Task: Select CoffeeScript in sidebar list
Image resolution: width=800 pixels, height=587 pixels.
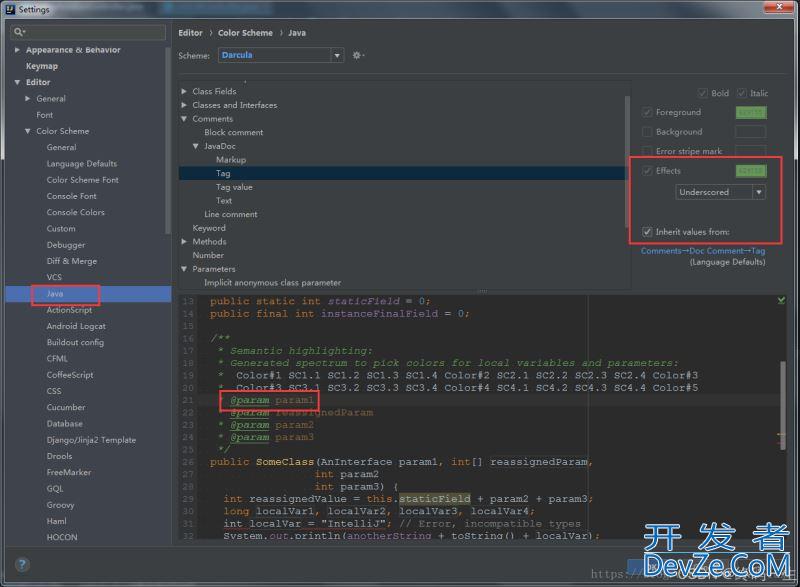Action: coord(70,375)
